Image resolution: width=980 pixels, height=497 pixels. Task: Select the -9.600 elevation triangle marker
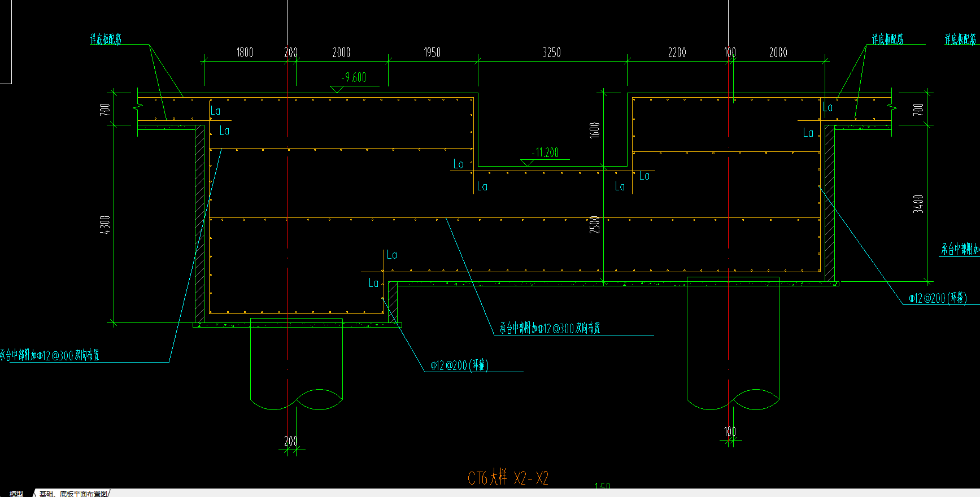pos(337,89)
